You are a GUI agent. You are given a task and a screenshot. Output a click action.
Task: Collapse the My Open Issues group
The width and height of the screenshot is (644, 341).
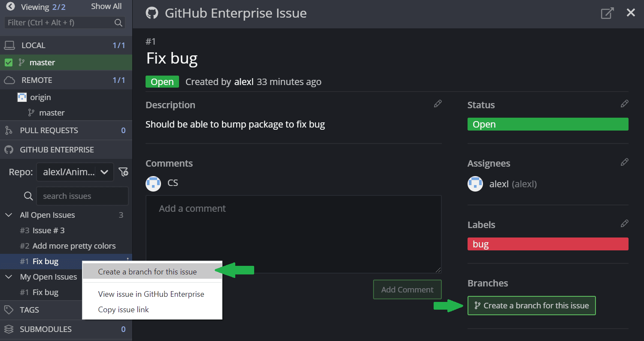tap(9, 277)
